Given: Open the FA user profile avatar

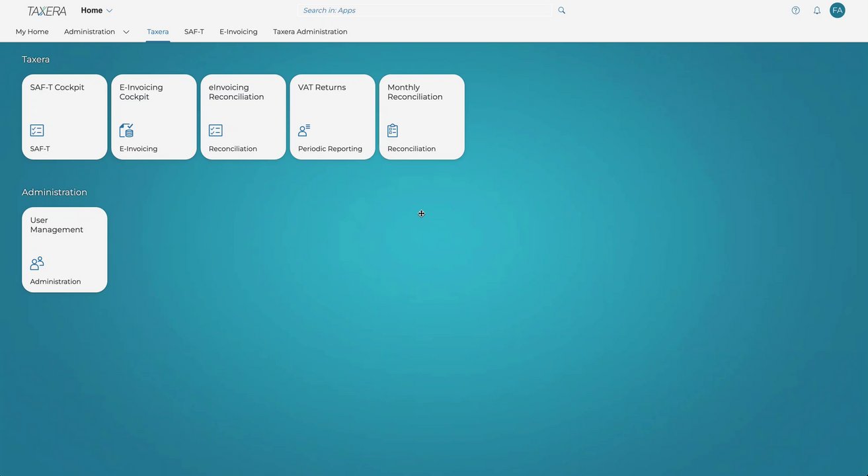Looking at the screenshot, I should point(838,10).
